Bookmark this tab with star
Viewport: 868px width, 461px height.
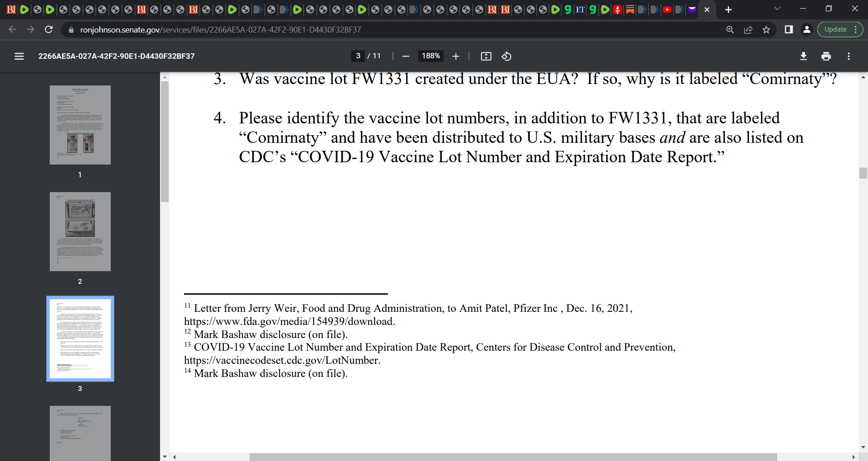point(766,29)
